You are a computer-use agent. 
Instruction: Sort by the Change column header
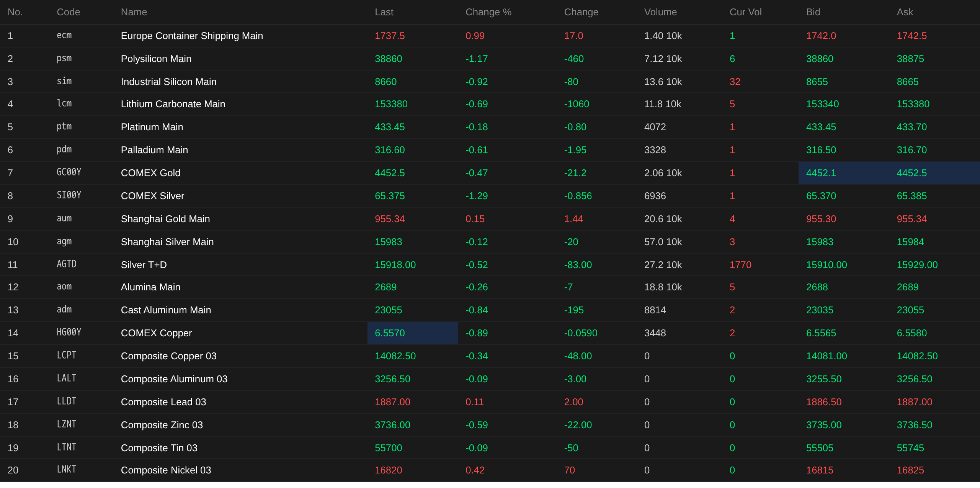coord(581,12)
